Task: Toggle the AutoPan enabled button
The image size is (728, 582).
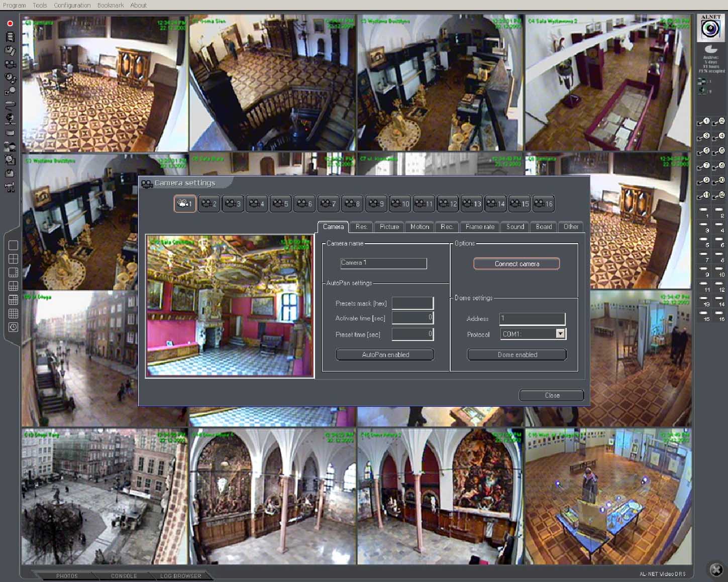Action: point(385,355)
